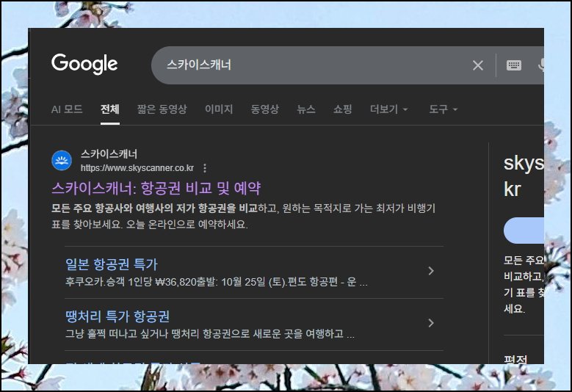
Task: Click the 스카이스캐너 site name above URL
Action: point(109,154)
